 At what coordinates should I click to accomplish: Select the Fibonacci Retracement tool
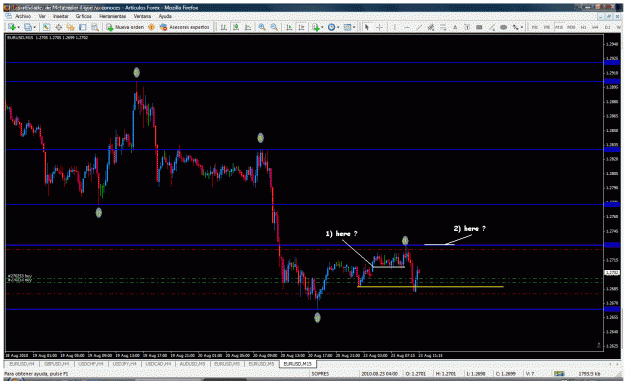tap(443, 27)
